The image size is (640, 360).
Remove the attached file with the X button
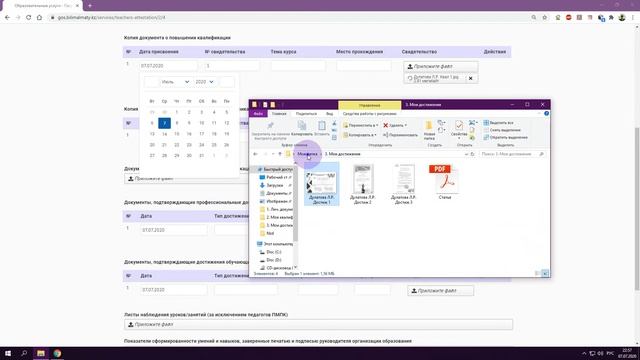click(471, 78)
